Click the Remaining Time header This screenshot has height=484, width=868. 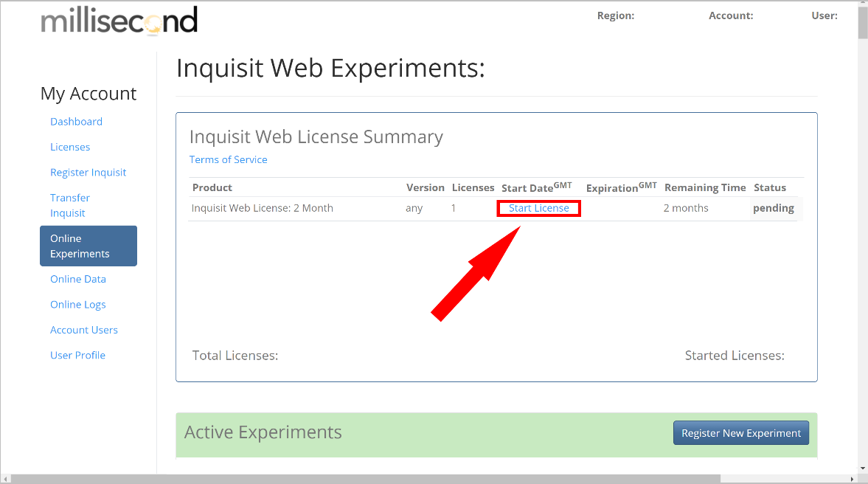705,187
